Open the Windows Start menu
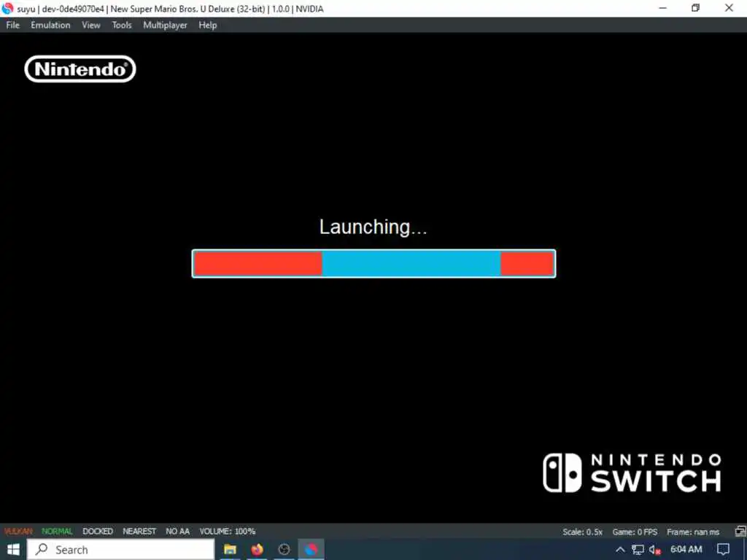 pos(13,550)
